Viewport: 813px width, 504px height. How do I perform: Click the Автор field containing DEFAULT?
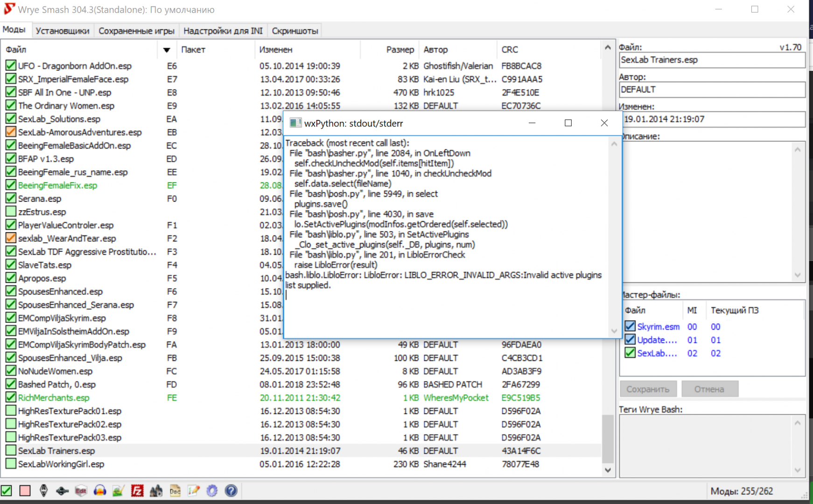712,90
